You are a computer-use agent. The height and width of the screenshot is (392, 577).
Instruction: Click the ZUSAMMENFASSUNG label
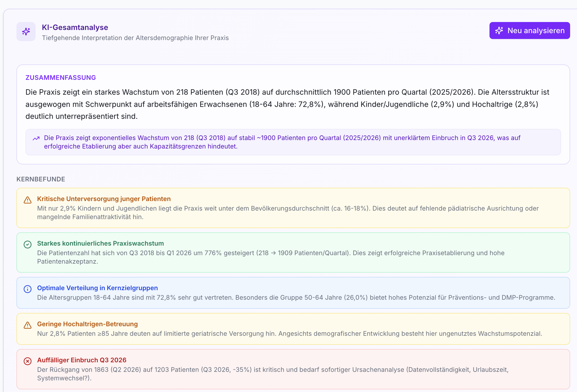coord(61,77)
